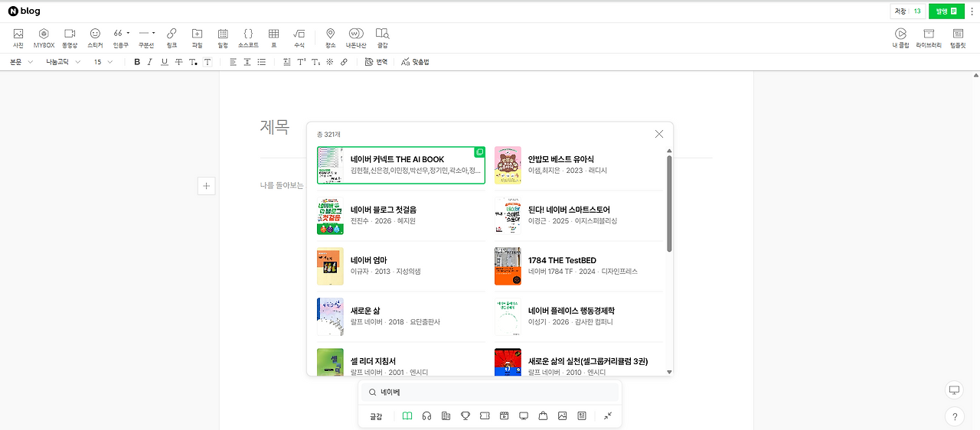Select book 네이버 커넥트 THE AI BOOK
The width and height of the screenshot is (980, 430).
pos(401,165)
